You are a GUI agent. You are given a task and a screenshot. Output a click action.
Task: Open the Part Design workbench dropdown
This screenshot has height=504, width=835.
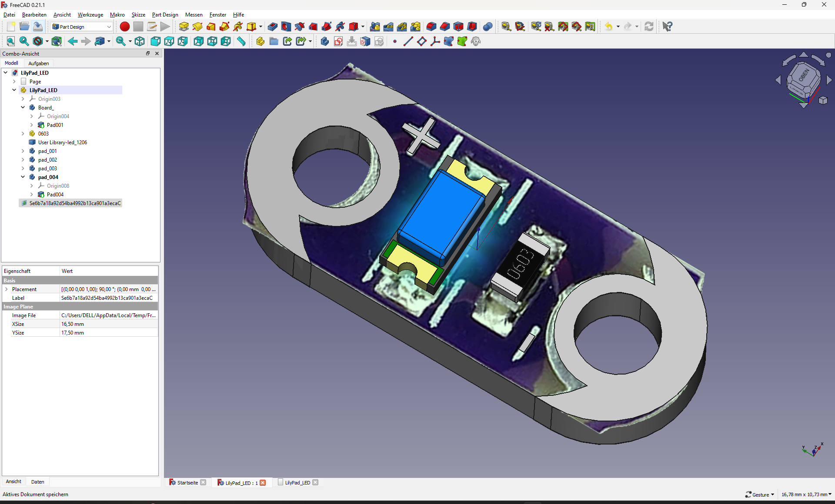click(82, 27)
